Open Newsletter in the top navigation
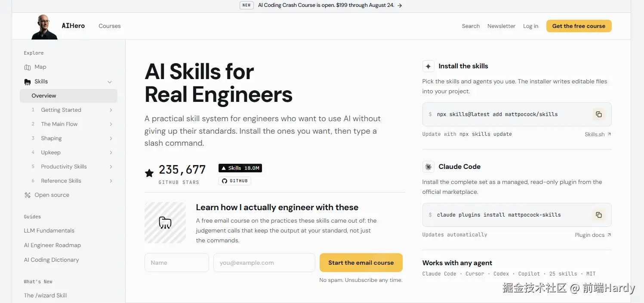The width and height of the screenshot is (644, 303). (x=501, y=26)
